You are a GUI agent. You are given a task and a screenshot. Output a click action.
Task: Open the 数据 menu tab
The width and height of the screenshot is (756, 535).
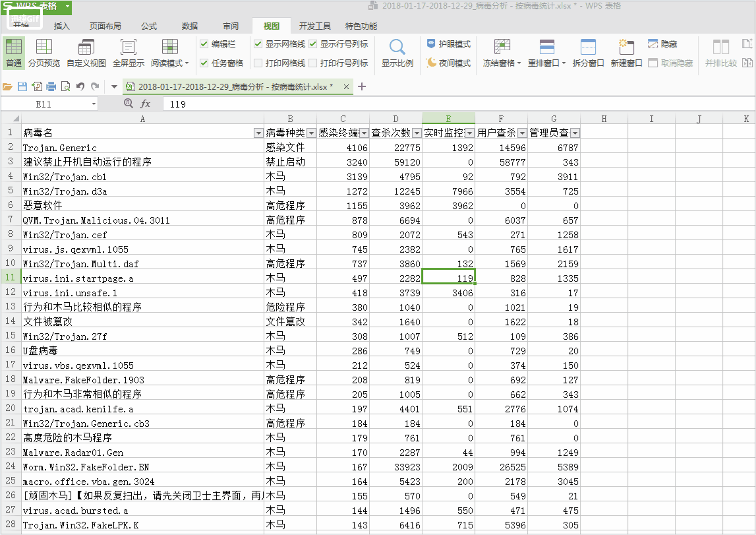189,26
